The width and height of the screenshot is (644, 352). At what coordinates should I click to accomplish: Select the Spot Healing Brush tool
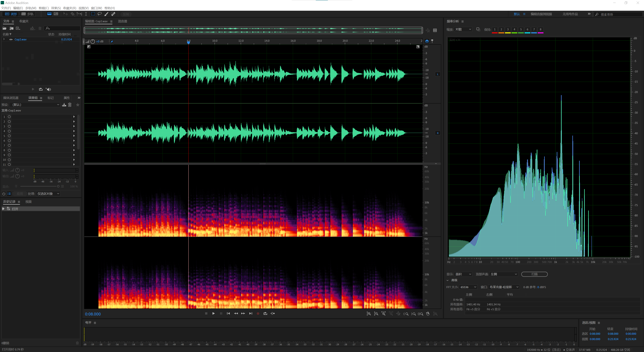[113, 14]
